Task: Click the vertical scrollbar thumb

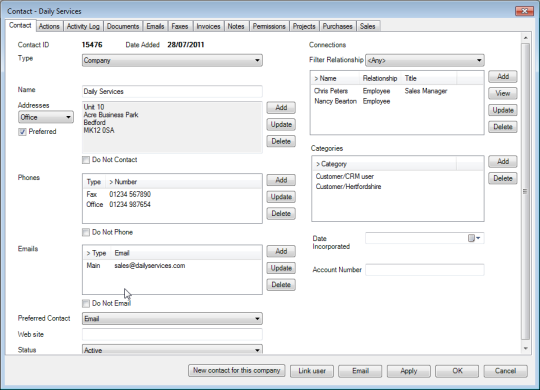Action: (x=526, y=191)
